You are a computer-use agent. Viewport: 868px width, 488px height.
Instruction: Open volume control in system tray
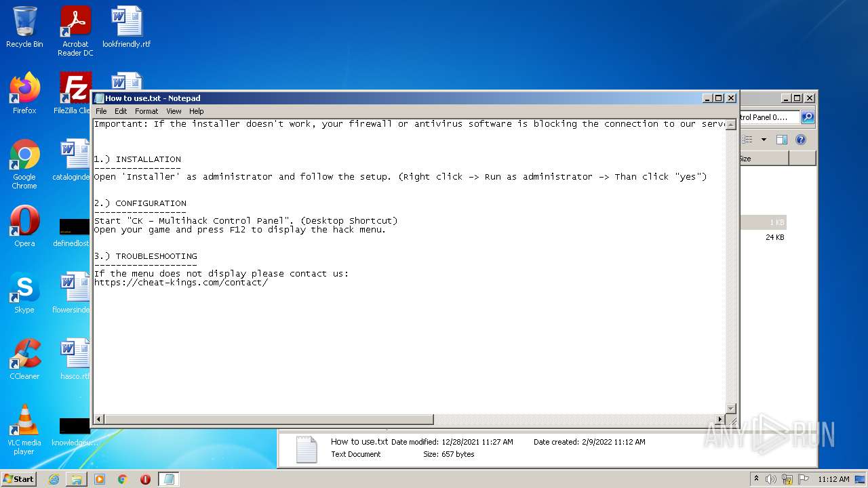tap(771, 479)
